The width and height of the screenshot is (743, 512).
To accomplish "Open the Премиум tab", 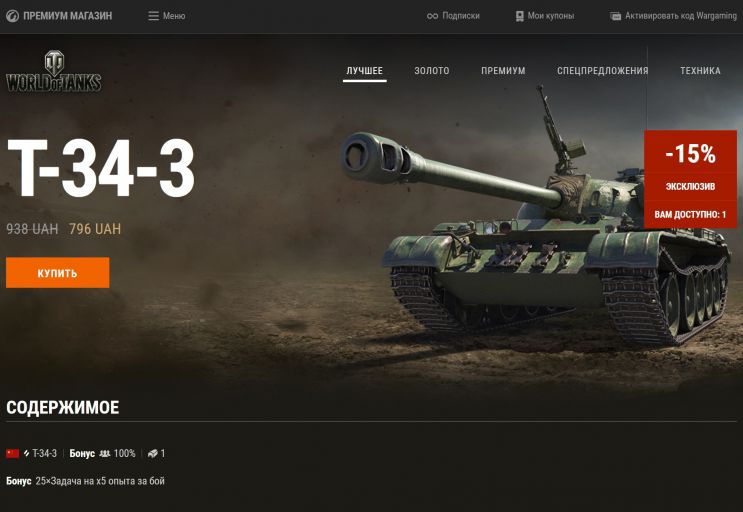I will click(503, 71).
